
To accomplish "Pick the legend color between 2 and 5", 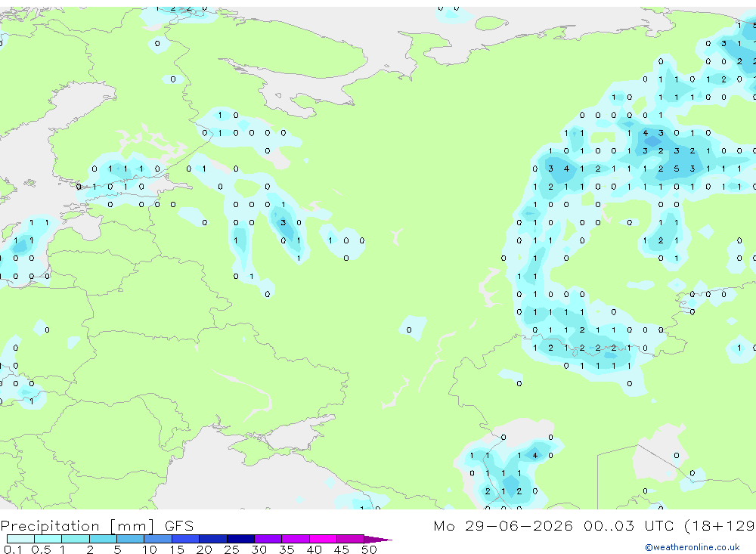I will click(103, 539).
